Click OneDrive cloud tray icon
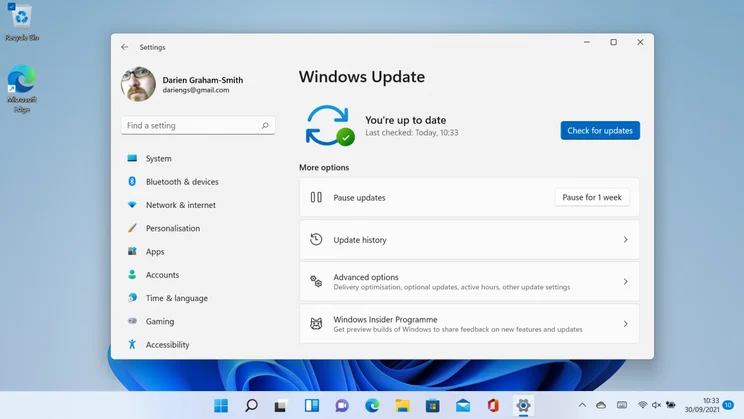 tap(601, 405)
